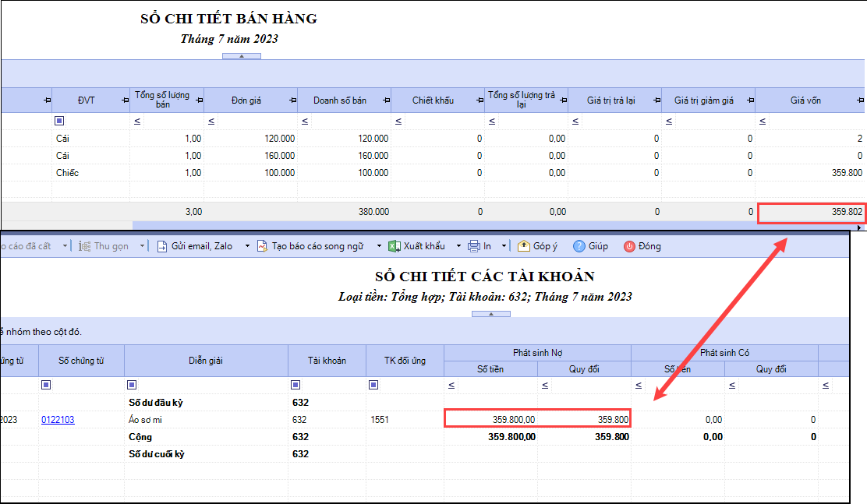Expand the Gửi email, Zalo dropdown arrow
This screenshot has width=867, height=504.
click(x=247, y=246)
